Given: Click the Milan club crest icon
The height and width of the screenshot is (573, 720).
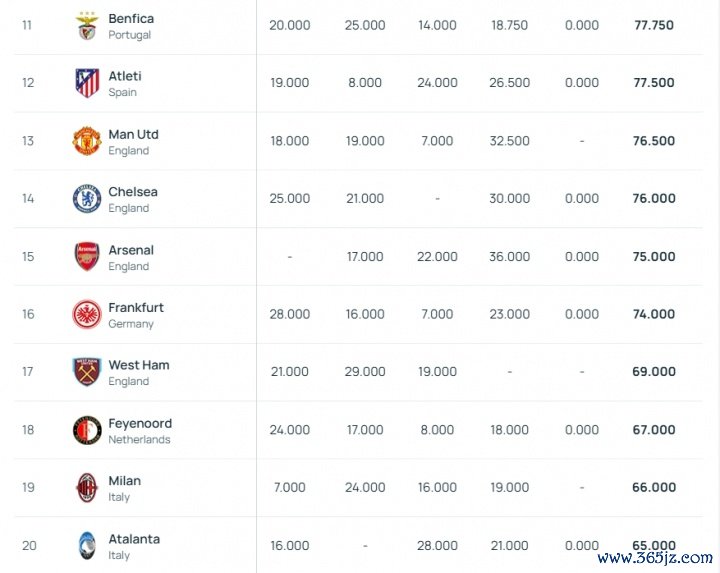Looking at the screenshot, I should click(87, 488).
